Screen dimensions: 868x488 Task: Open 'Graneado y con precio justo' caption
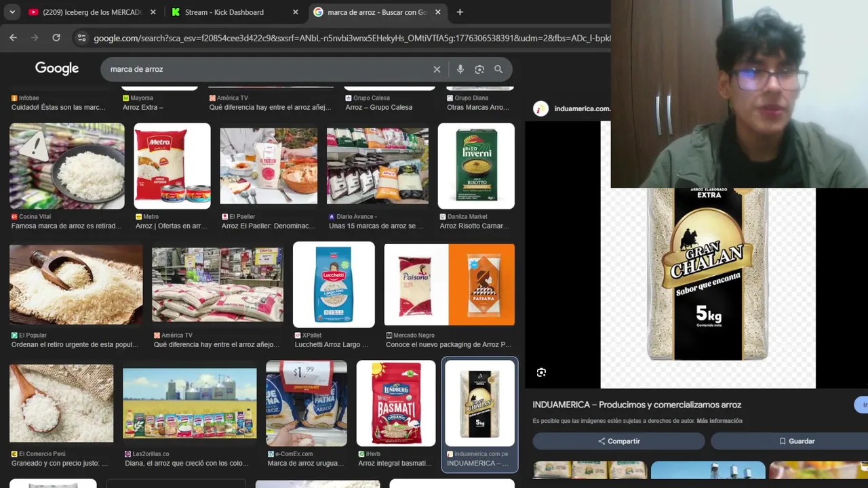pyautogui.click(x=60, y=463)
